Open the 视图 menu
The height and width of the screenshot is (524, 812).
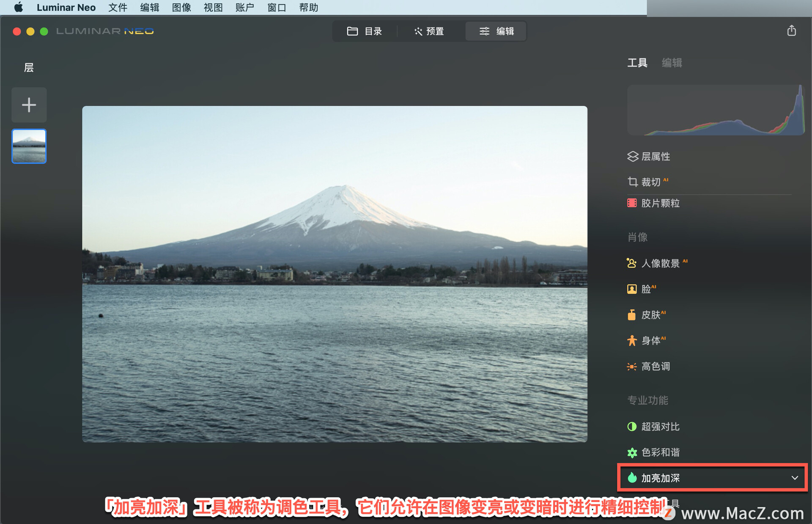[x=213, y=7]
